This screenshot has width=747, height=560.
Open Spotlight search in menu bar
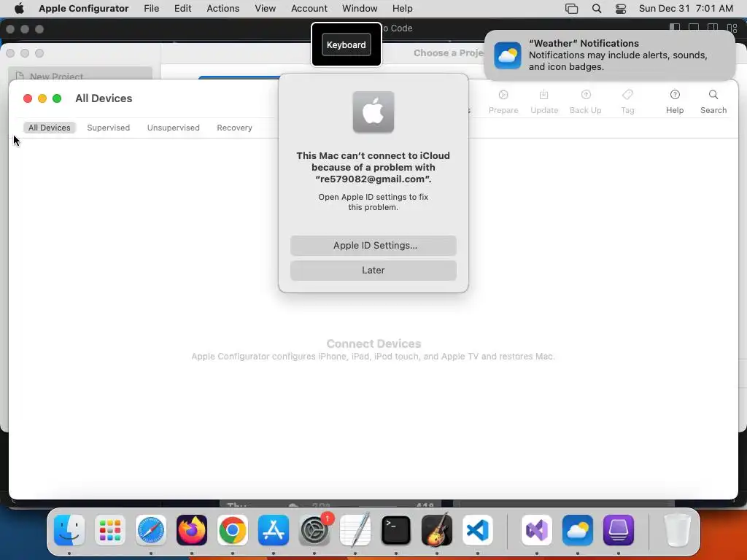(x=596, y=9)
